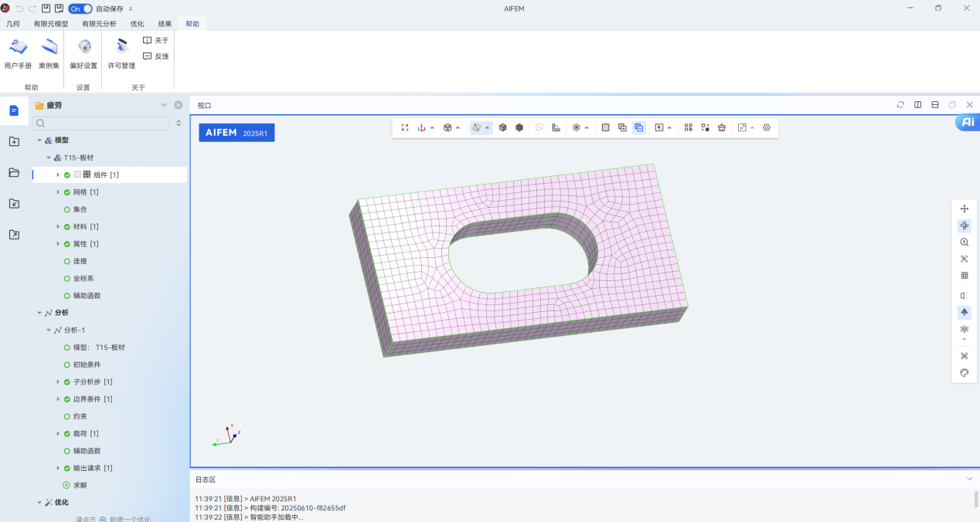Viewport: 980px width, 522px height.
Task: Click the zoom magnifier tool in viewport sidebar
Action: pyautogui.click(x=964, y=242)
